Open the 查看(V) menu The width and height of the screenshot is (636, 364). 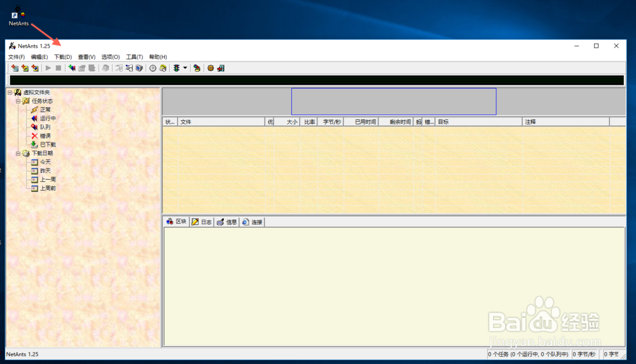point(86,57)
